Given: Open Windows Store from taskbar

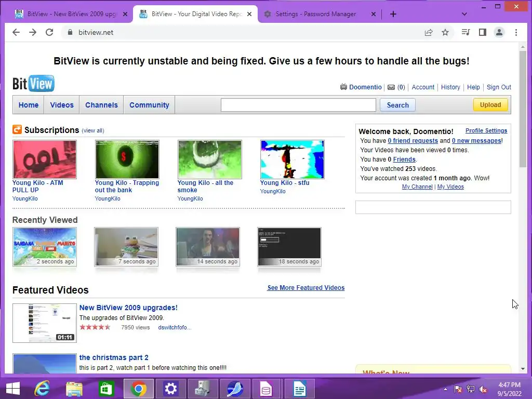Looking at the screenshot, I should 106,389.
